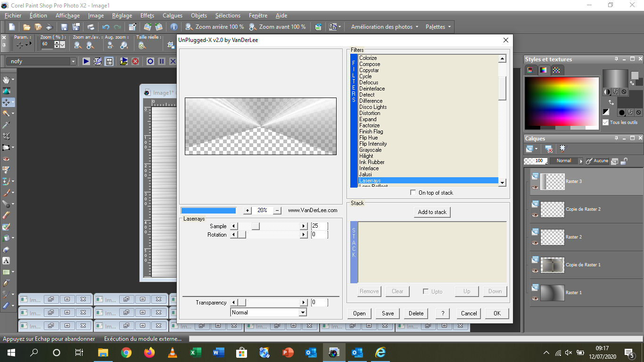Click the script record circle icon
The width and height of the screenshot is (644, 362).
coord(150,61)
